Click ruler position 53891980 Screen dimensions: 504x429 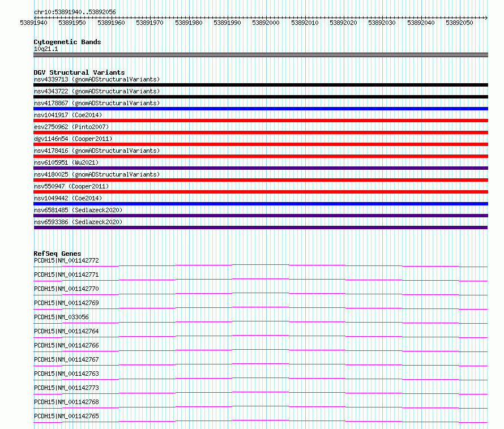pyautogui.click(x=189, y=23)
